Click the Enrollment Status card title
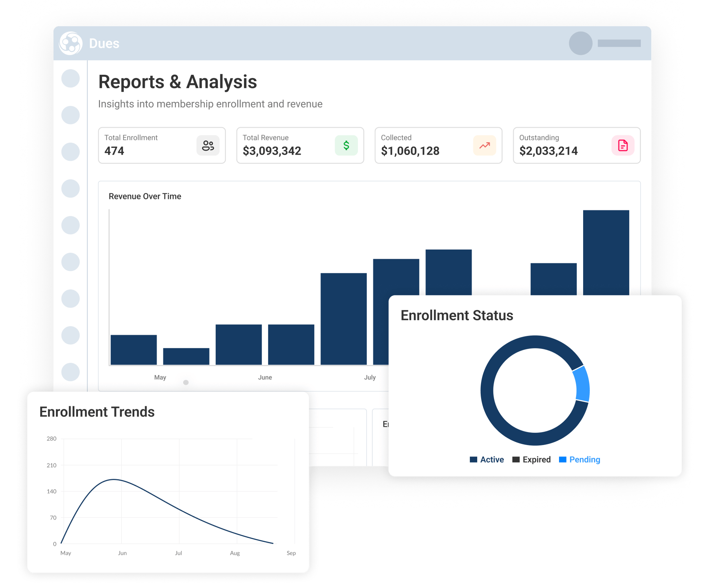 click(x=457, y=315)
